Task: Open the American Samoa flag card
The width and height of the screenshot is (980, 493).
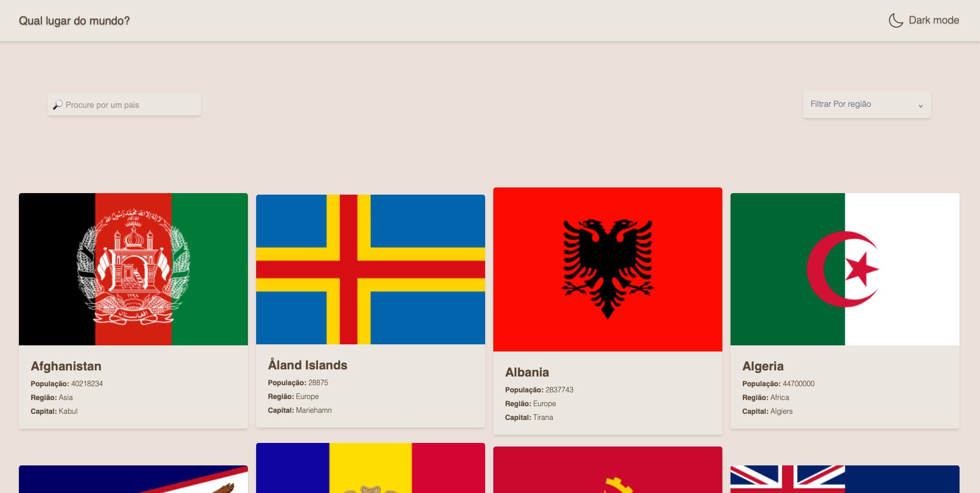Action: [133, 479]
